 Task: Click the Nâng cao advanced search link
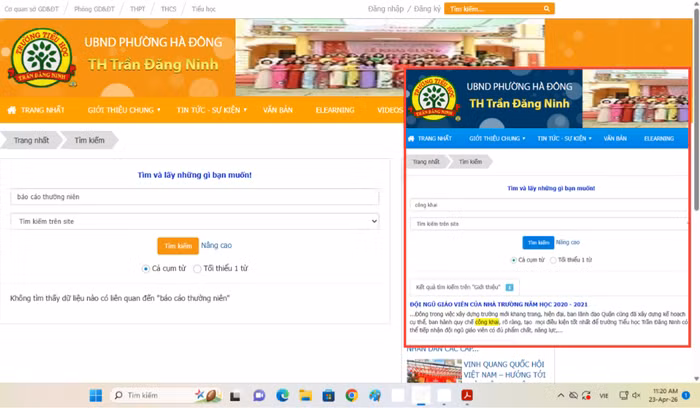[x=216, y=245]
